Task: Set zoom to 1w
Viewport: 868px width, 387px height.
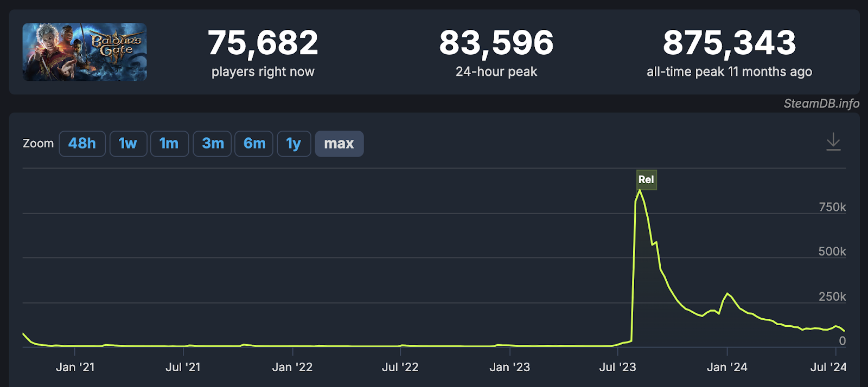Action: click(128, 144)
